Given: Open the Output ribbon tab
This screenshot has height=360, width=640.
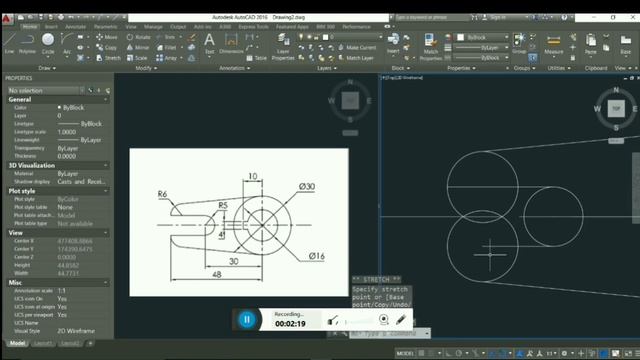Looking at the screenshot, I should tap(178, 27).
